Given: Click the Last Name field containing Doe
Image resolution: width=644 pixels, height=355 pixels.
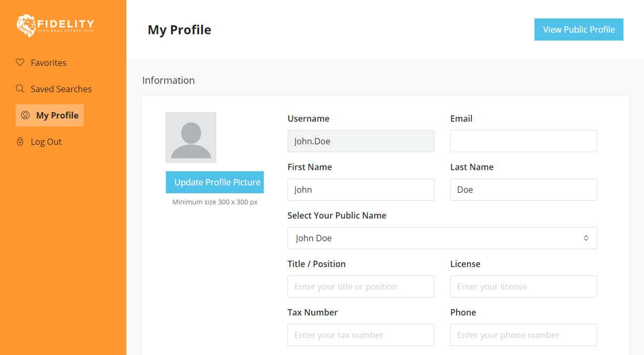Looking at the screenshot, I should (523, 190).
